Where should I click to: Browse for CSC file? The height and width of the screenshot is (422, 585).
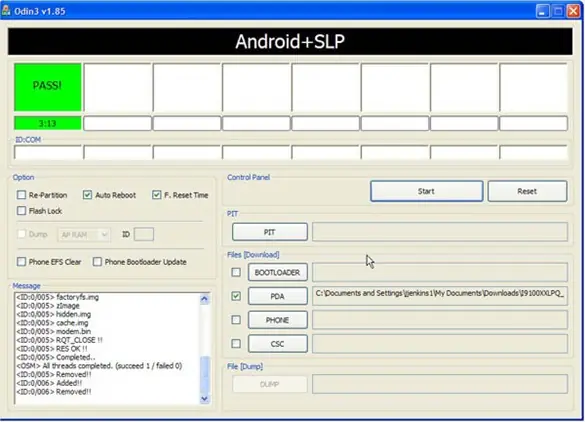click(x=278, y=344)
